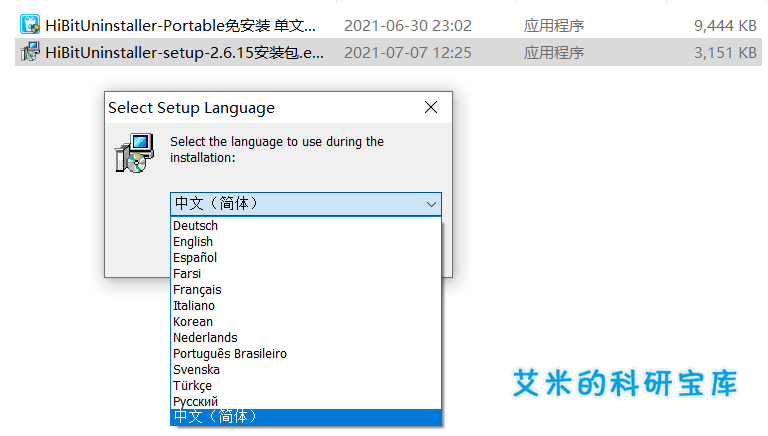The image size is (768, 436).
Task: Select Farsi as the setup language
Action: coord(187,274)
